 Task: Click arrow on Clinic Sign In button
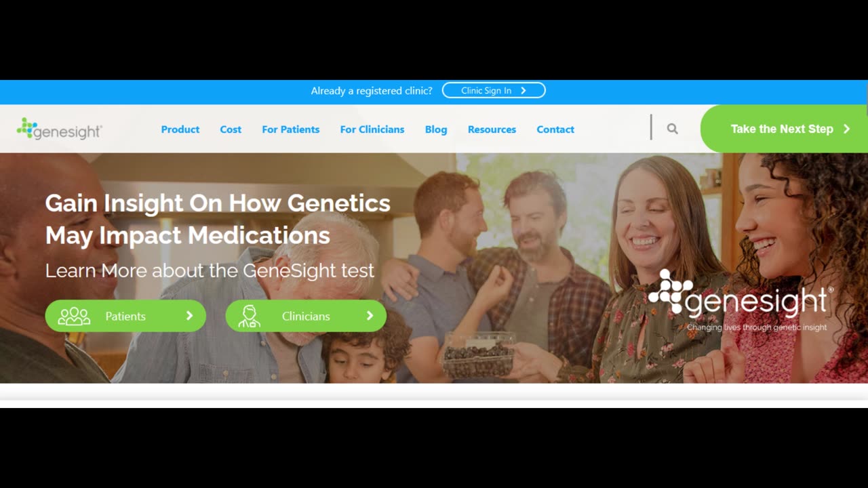coord(523,91)
